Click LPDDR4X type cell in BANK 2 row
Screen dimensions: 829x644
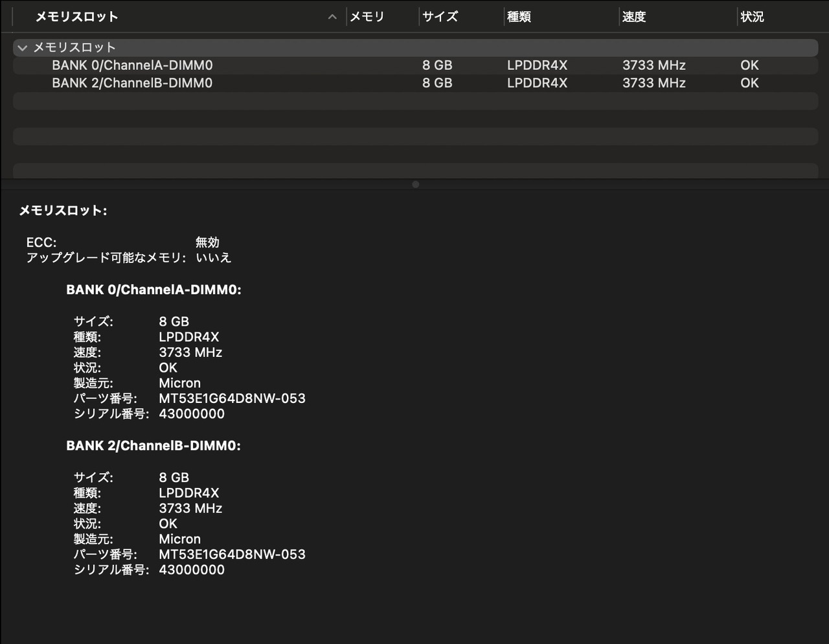pos(537,83)
